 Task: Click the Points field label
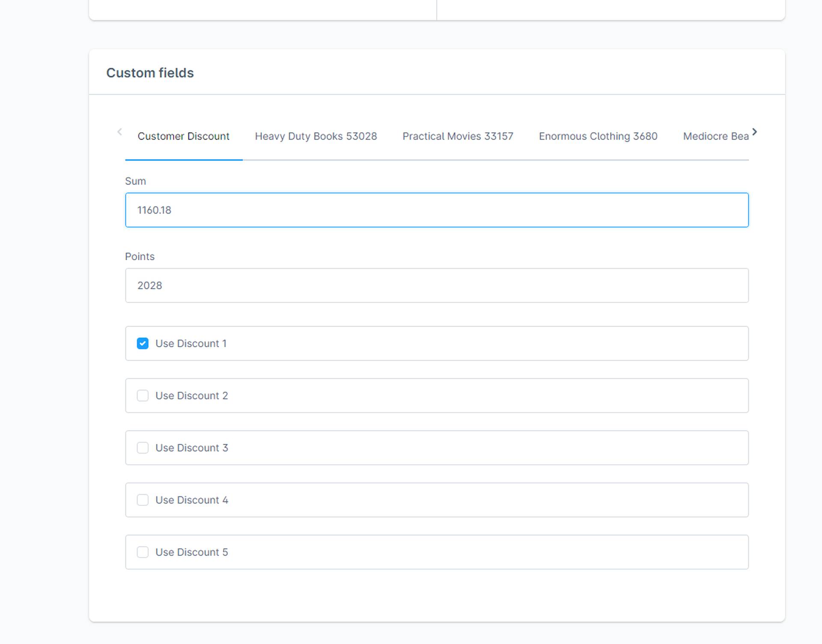pyautogui.click(x=140, y=256)
